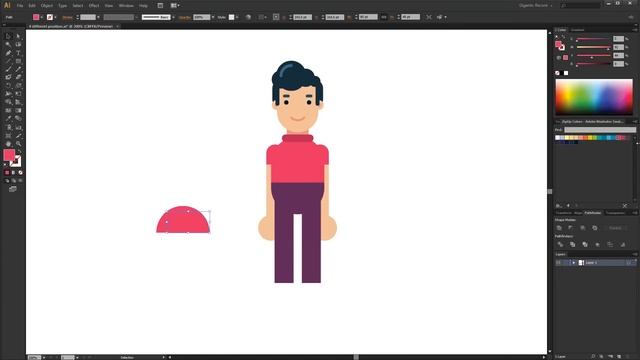
Task: Open the File menu
Action: coord(20,6)
